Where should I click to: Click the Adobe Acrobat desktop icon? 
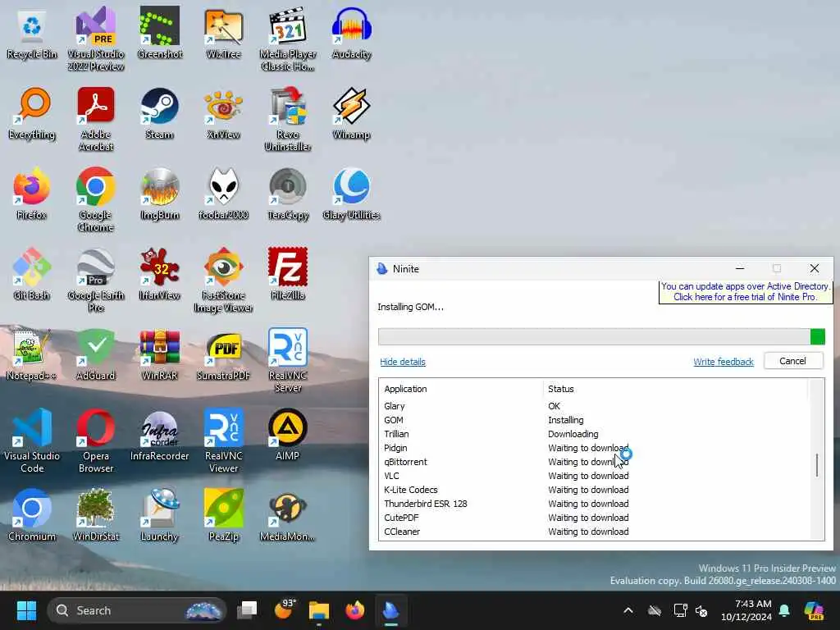pos(96,120)
